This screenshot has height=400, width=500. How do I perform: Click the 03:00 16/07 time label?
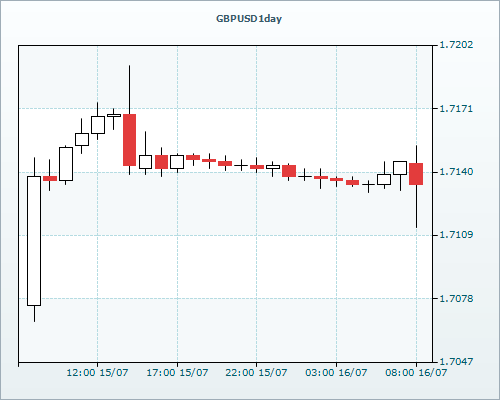click(x=336, y=373)
